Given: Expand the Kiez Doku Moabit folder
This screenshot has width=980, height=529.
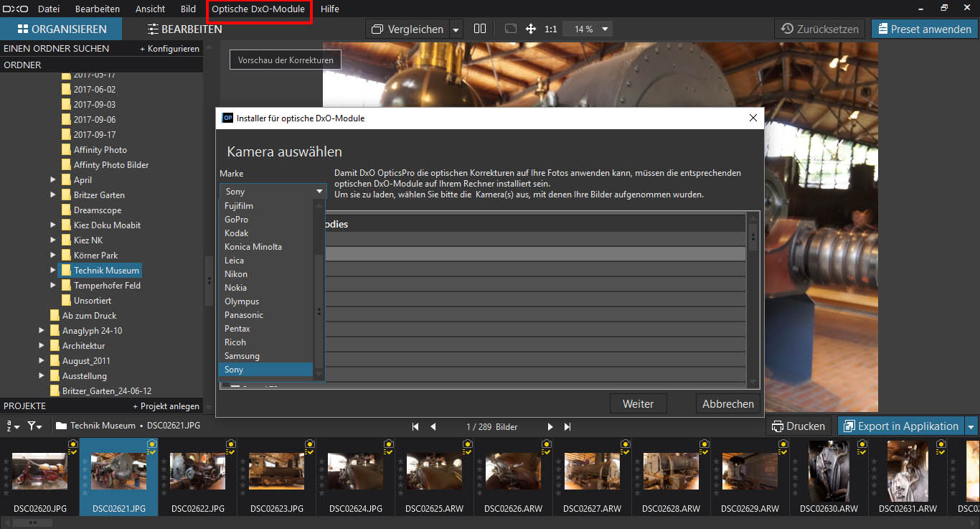Looking at the screenshot, I should click(53, 225).
